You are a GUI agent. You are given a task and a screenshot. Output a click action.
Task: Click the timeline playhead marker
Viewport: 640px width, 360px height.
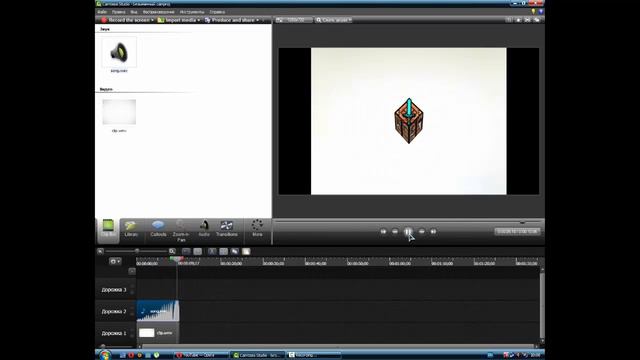tap(176, 259)
